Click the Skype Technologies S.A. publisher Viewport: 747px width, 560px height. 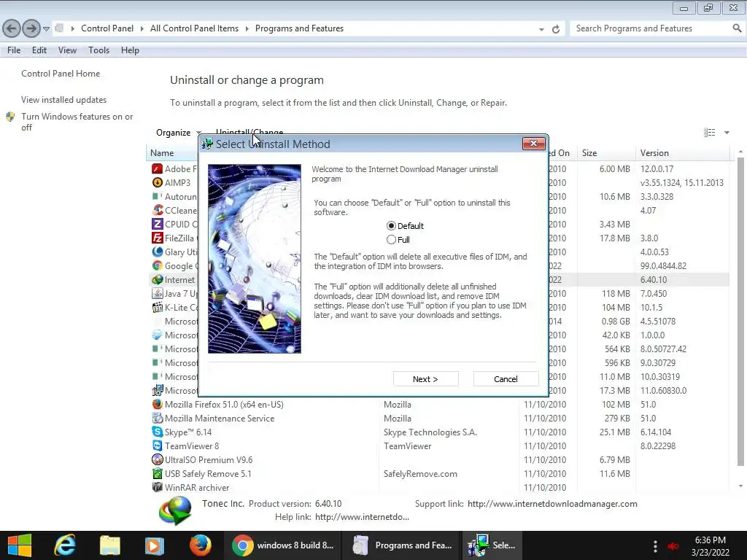(430, 432)
